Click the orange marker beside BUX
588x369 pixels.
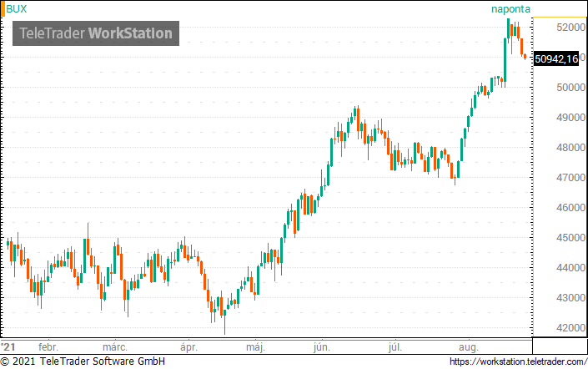[x=3, y=8]
